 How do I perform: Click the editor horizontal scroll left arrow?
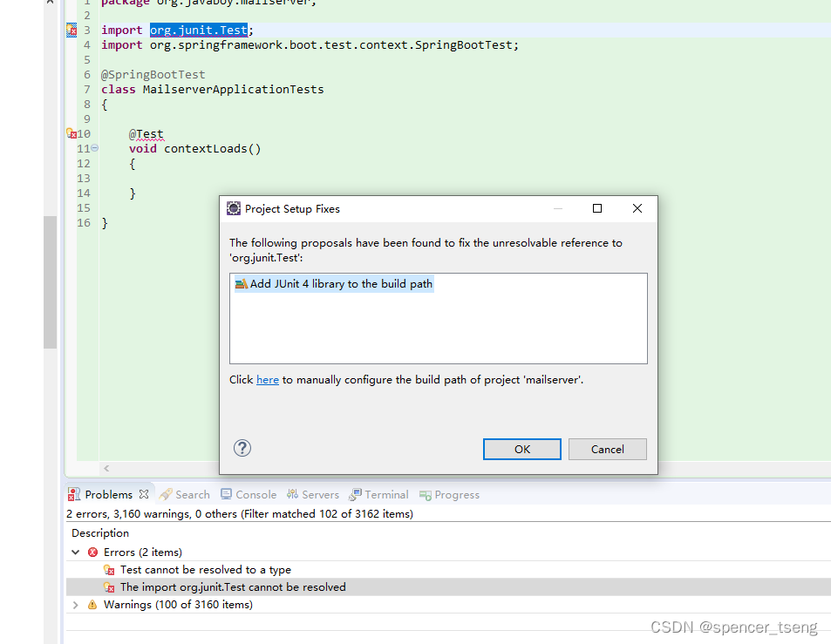[106, 468]
